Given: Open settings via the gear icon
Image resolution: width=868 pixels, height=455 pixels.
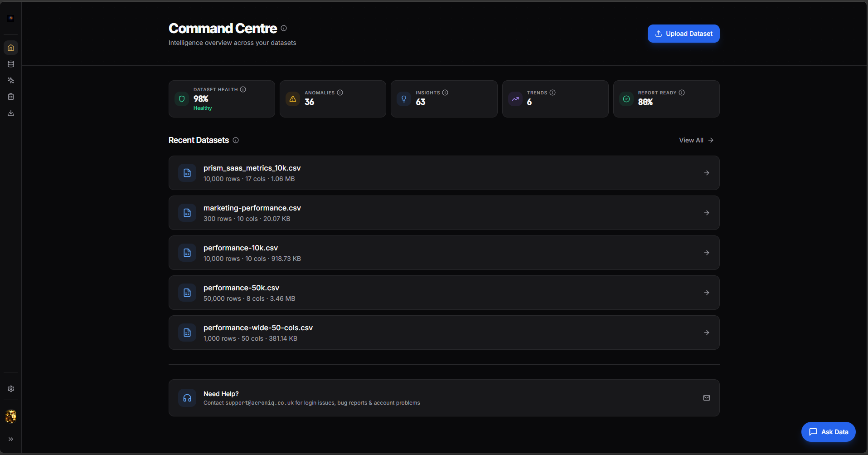Looking at the screenshot, I should coord(11,389).
